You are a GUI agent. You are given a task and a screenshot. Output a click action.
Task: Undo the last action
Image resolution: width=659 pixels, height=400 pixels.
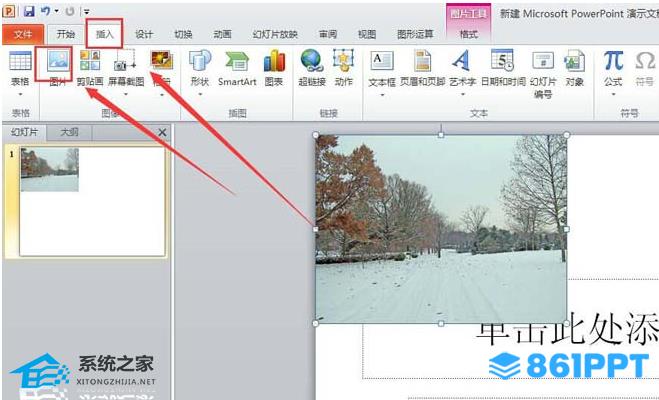pyautogui.click(x=45, y=11)
